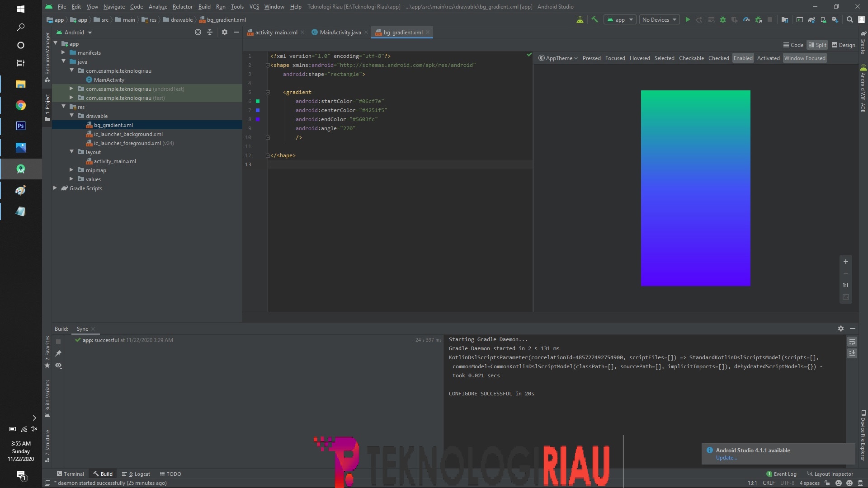Switch editor to Design mode
This screenshot has width=868, height=488.
[843, 45]
